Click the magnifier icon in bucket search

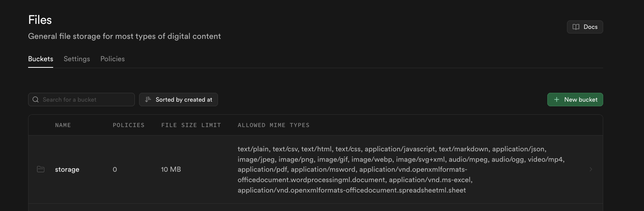click(35, 99)
